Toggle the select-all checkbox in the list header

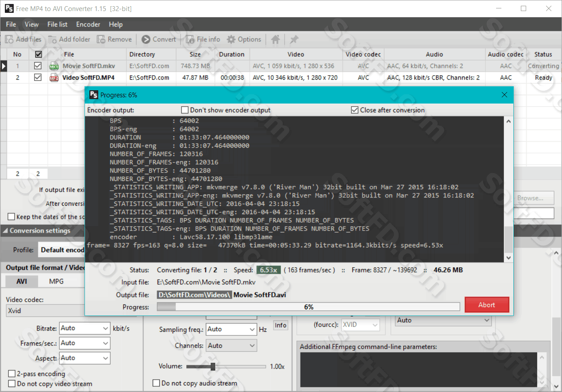(38, 54)
